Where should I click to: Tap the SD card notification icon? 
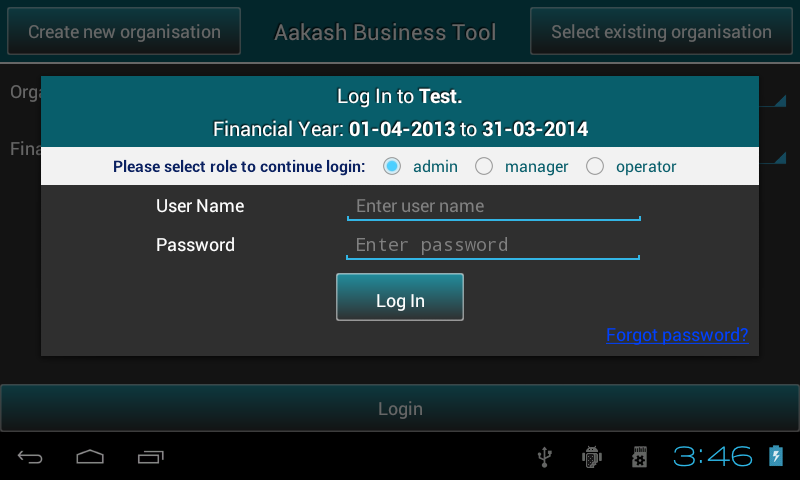[639, 457]
